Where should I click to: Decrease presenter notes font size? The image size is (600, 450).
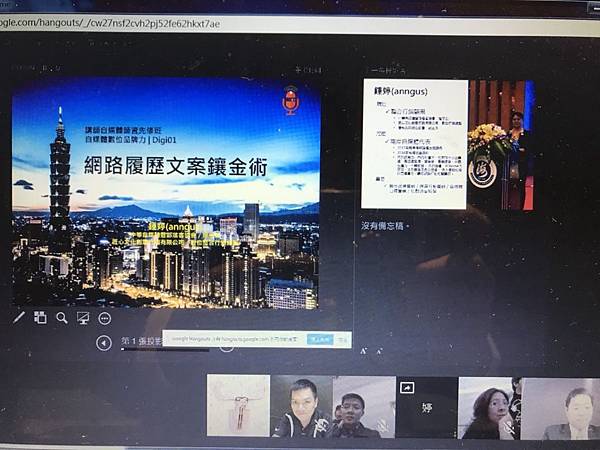(x=379, y=351)
